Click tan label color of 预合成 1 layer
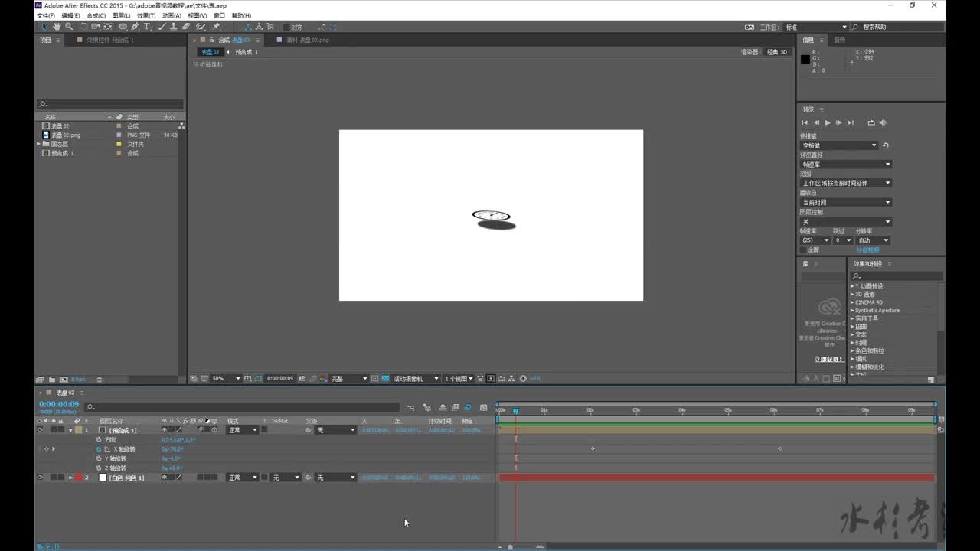The width and height of the screenshot is (980, 551). [x=78, y=430]
